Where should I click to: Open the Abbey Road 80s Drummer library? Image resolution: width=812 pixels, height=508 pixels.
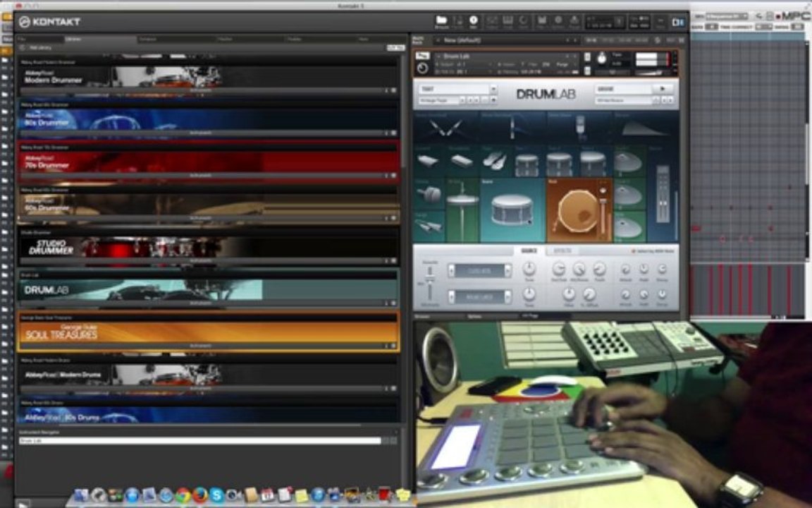coord(208,119)
